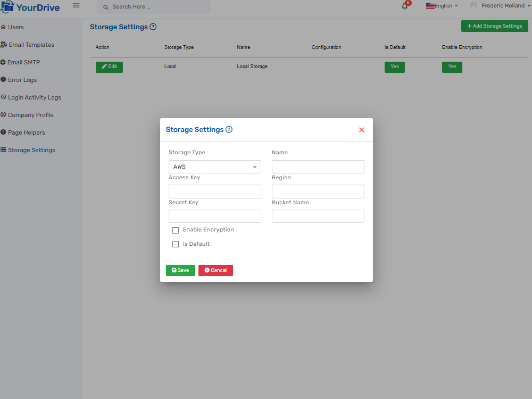Click the Storage Type column header

[x=179, y=47]
